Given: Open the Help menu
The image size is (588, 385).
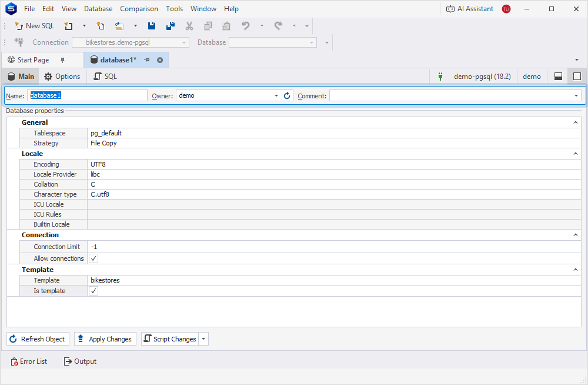Looking at the screenshot, I should pyautogui.click(x=231, y=9).
